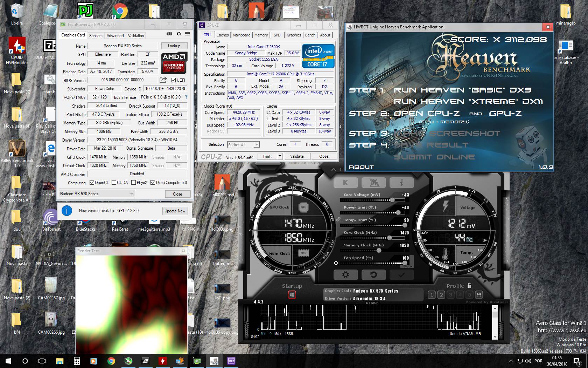The width and height of the screenshot is (588, 368).
Task: Select Afterburner profile slot 2
Action: coord(441,295)
